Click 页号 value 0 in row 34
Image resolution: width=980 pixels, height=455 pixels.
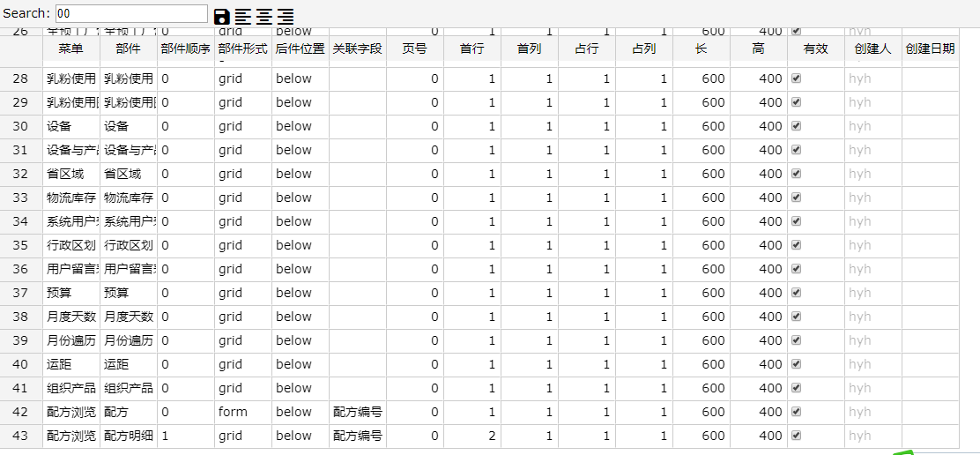(x=415, y=221)
